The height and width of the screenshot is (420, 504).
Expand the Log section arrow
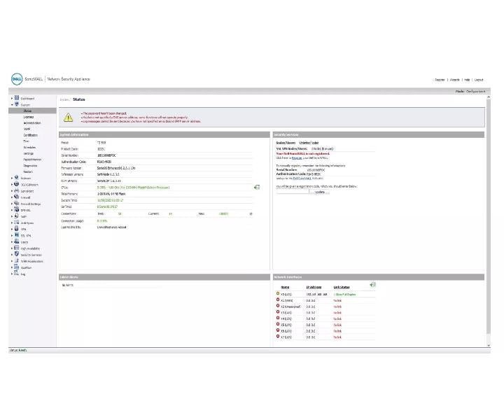tap(12, 274)
